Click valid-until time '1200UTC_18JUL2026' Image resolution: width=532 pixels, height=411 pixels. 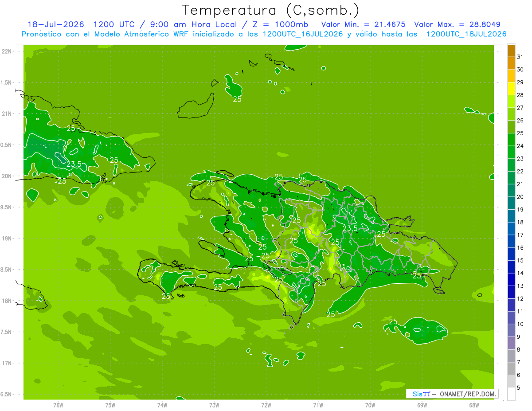(466, 34)
